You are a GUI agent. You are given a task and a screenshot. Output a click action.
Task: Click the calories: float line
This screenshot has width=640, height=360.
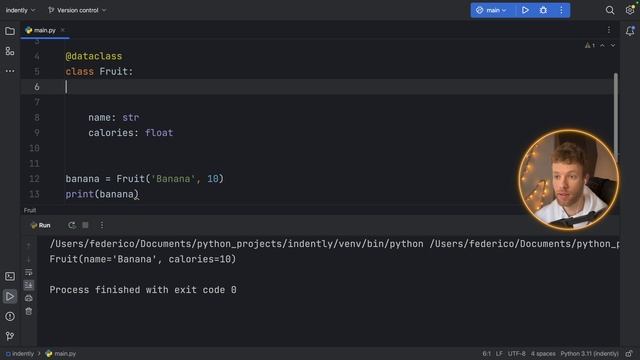point(131,133)
